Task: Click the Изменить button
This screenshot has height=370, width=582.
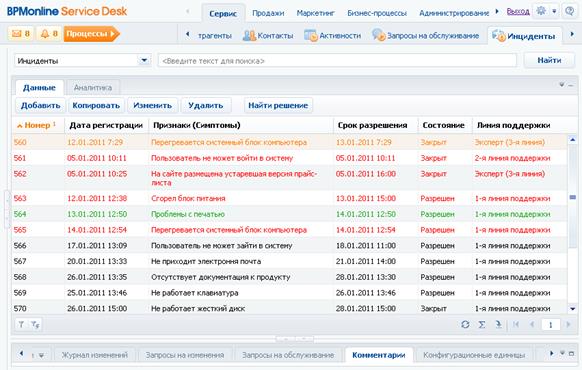Action: click(x=153, y=105)
